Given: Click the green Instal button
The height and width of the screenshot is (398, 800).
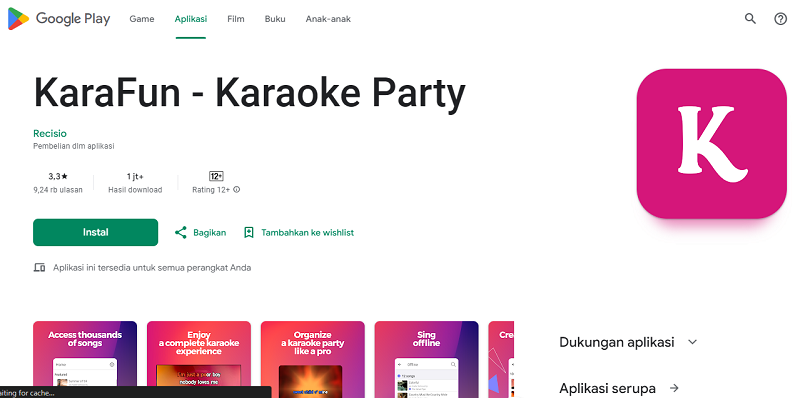Looking at the screenshot, I should [95, 232].
